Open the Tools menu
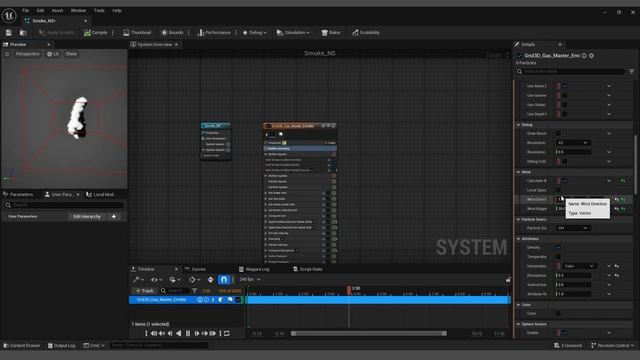This screenshot has height=360, width=640. (99, 11)
